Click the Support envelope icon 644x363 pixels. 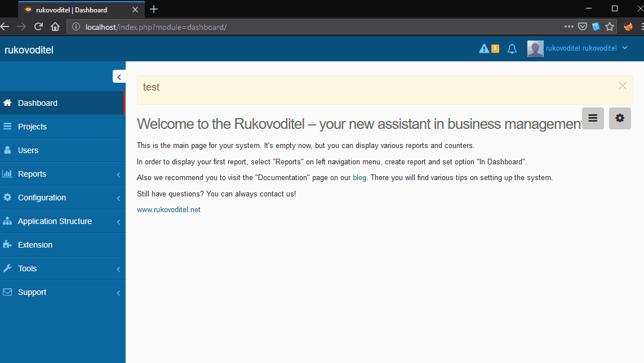tap(7, 292)
